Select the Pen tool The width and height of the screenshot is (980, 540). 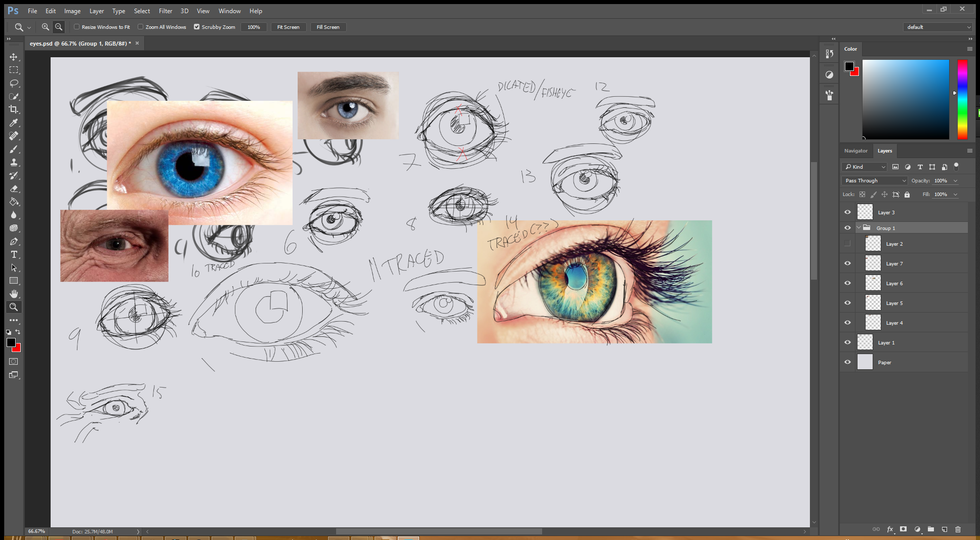[14, 241]
